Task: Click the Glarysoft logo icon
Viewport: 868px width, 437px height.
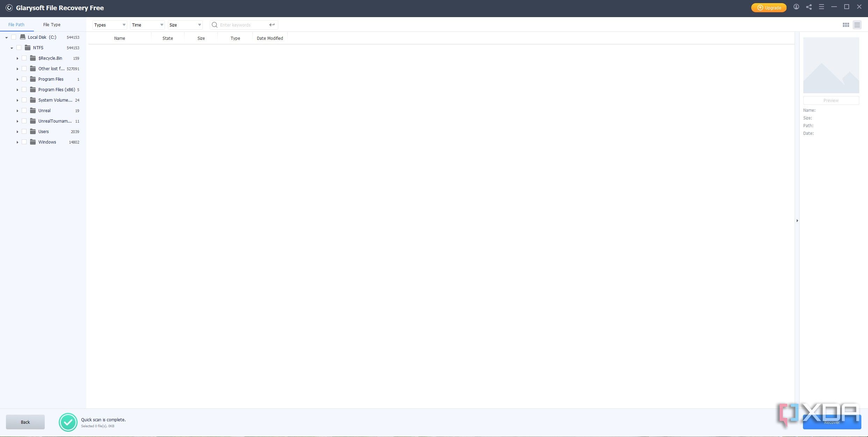Action: (x=9, y=8)
